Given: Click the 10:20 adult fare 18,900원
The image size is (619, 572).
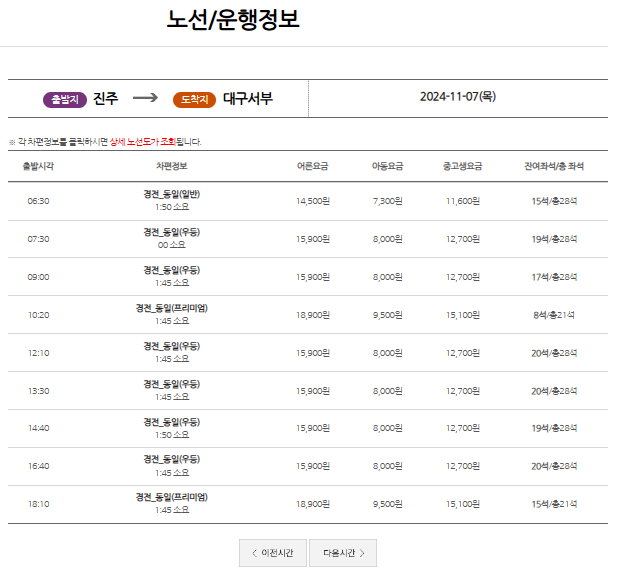Looking at the screenshot, I should (x=313, y=315).
